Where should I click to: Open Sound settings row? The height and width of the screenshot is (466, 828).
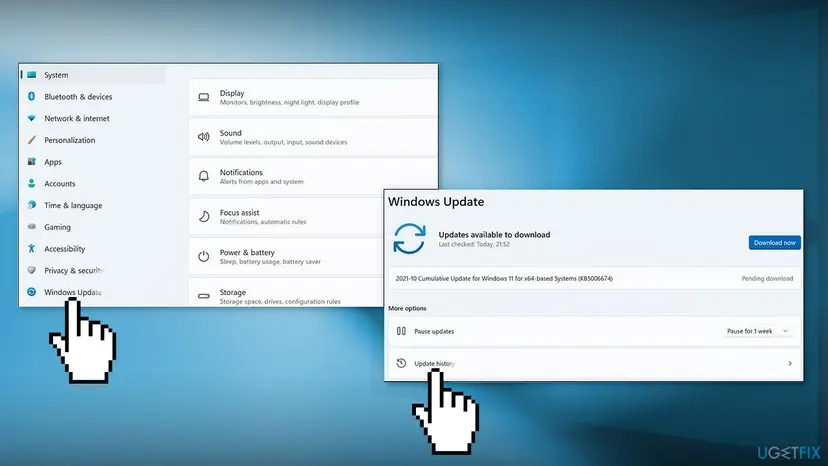coord(313,137)
